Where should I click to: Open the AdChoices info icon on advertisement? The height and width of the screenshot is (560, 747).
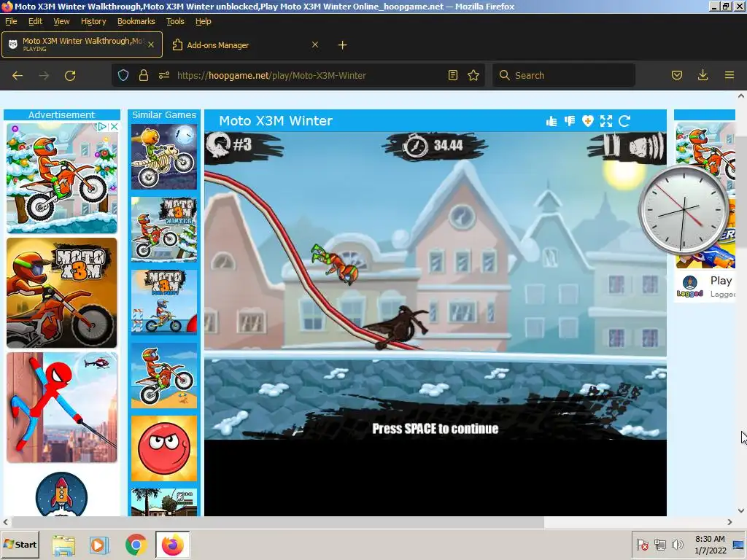[102, 127]
